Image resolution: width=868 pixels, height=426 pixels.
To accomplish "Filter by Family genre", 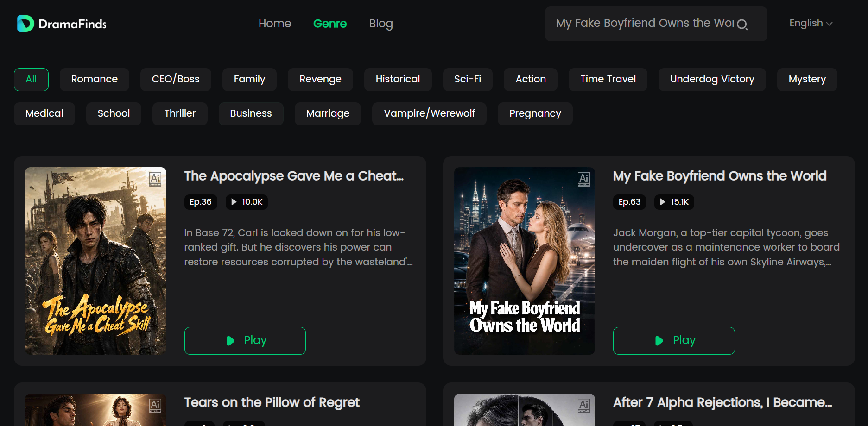I will (249, 80).
